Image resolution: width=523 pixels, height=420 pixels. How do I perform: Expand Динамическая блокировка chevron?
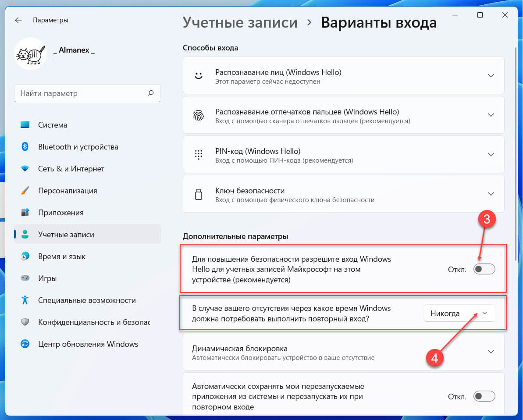(x=491, y=352)
